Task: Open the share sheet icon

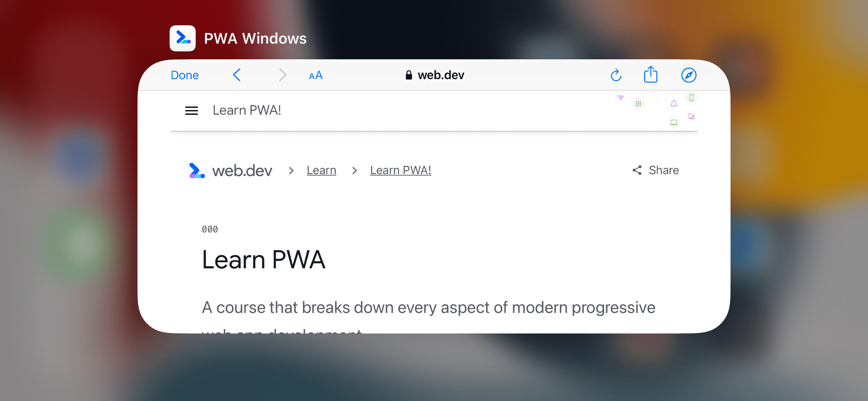Action: click(650, 75)
